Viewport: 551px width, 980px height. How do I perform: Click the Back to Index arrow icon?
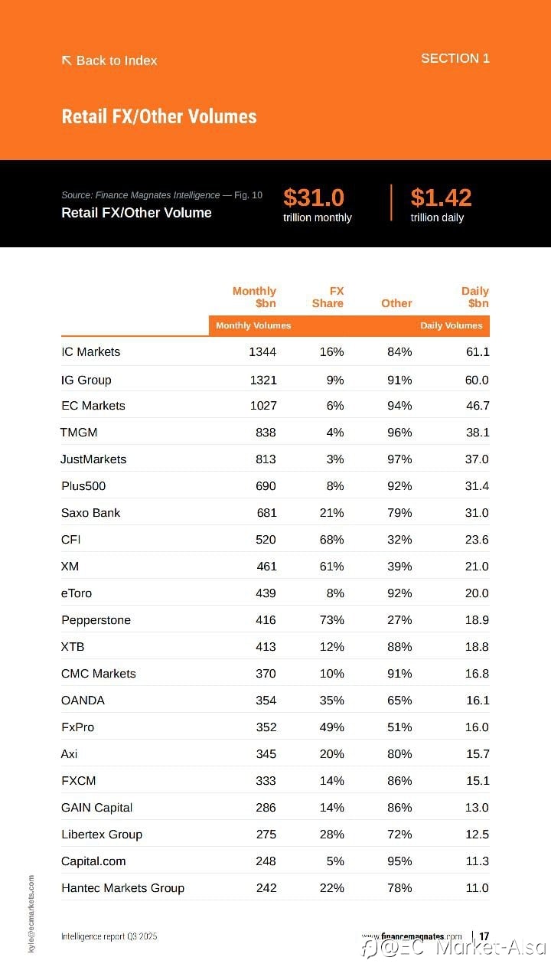tap(67, 60)
